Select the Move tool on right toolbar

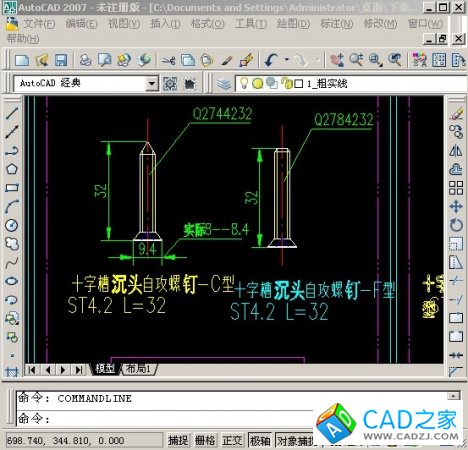[x=456, y=206]
